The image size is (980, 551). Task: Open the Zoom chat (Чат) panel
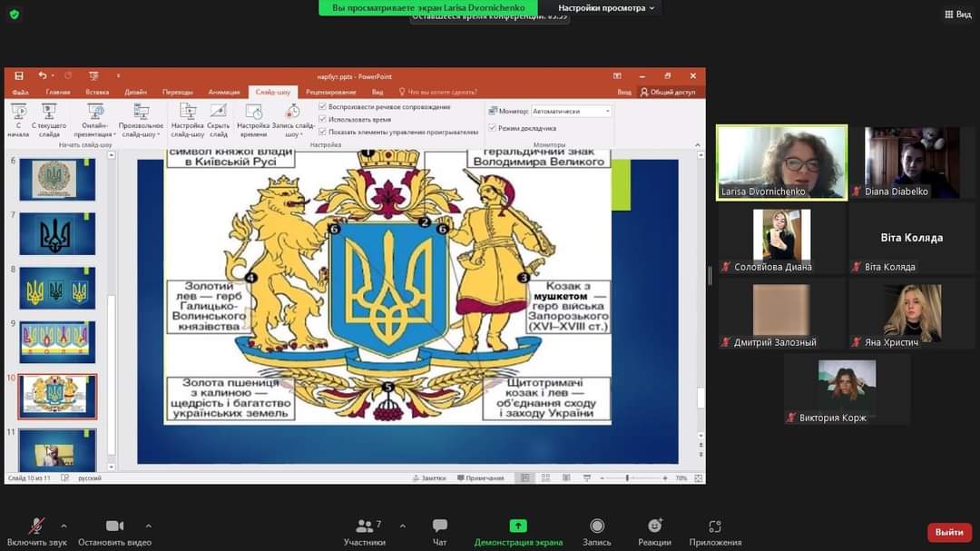[439, 526]
